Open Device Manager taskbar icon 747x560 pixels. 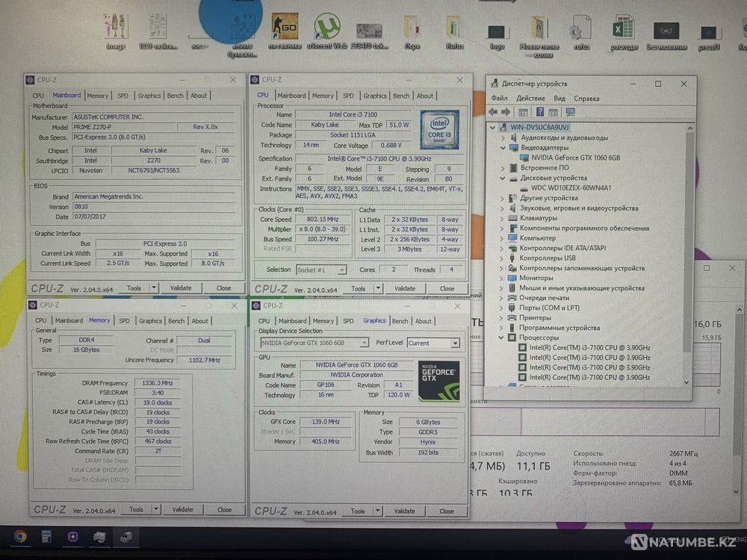click(x=125, y=537)
